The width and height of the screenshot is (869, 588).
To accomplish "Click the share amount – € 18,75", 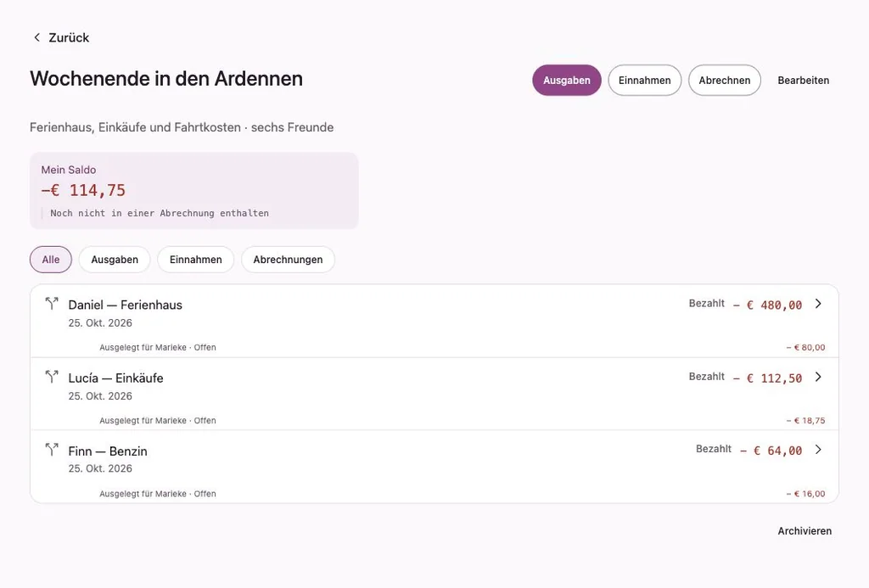I will [805, 421].
